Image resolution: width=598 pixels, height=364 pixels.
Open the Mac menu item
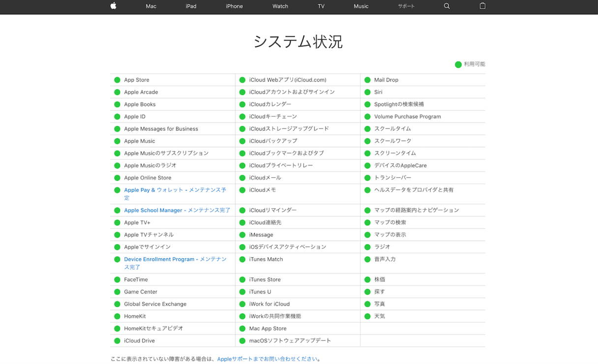(151, 6)
